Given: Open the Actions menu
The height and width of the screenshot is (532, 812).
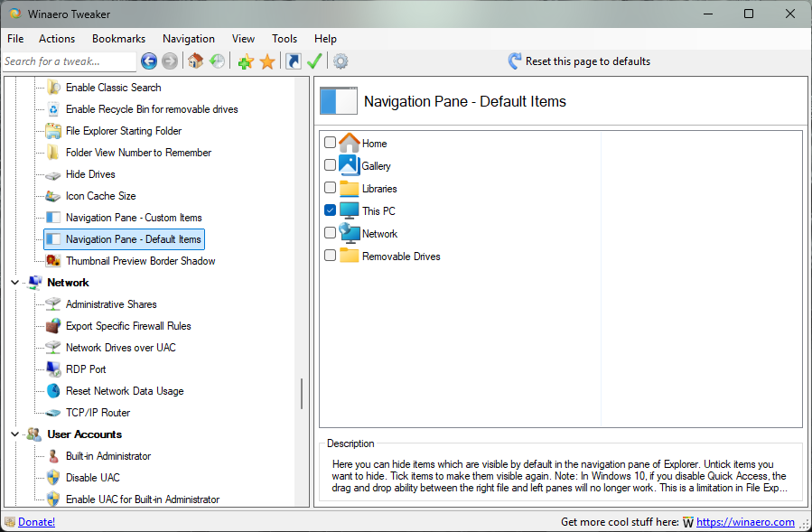Looking at the screenshot, I should coord(57,39).
